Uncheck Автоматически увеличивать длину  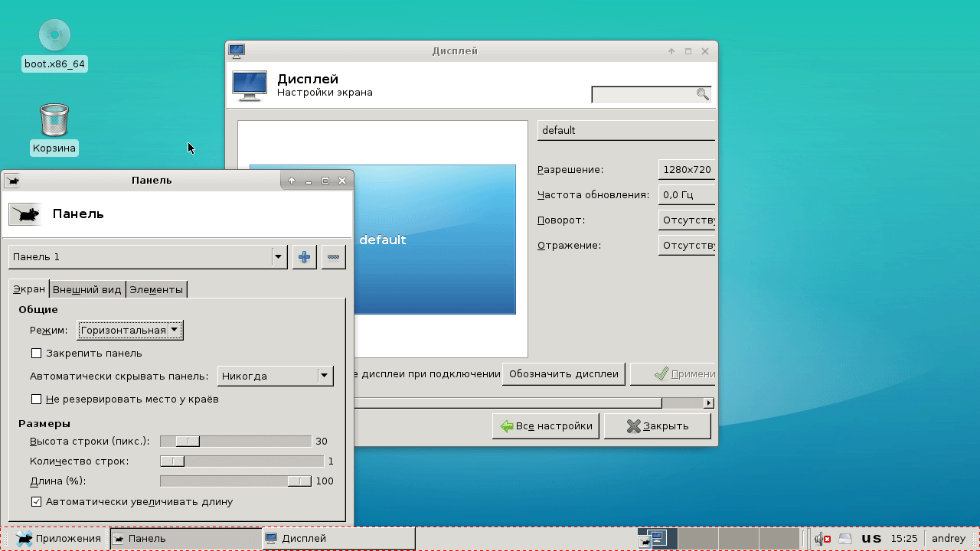pyautogui.click(x=36, y=502)
